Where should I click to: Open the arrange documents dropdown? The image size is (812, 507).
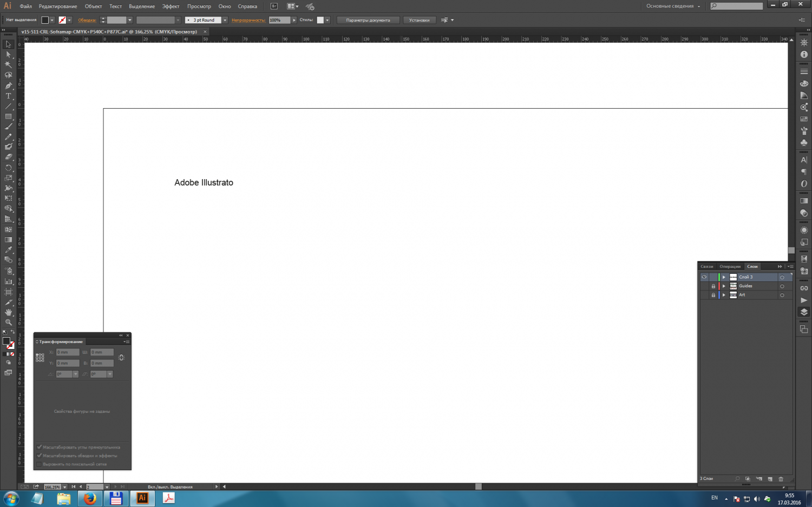[292, 6]
